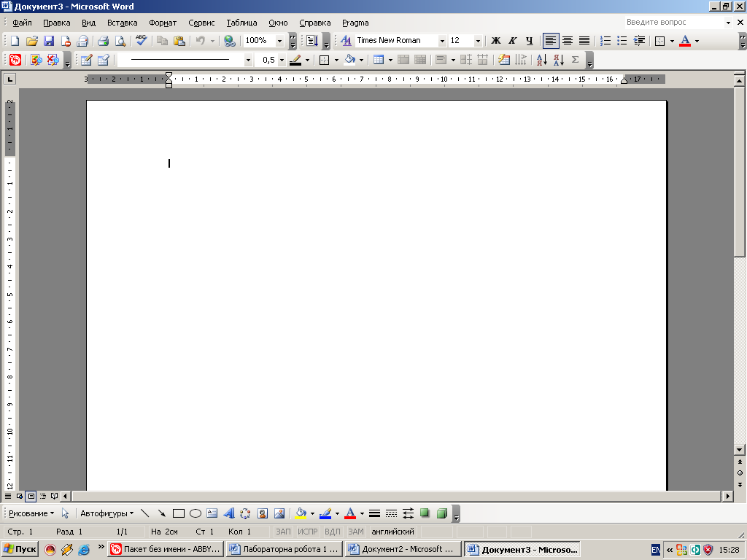The width and height of the screenshot is (747, 560).
Task: Open the Правка menu
Action: click(x=57, y=23)
